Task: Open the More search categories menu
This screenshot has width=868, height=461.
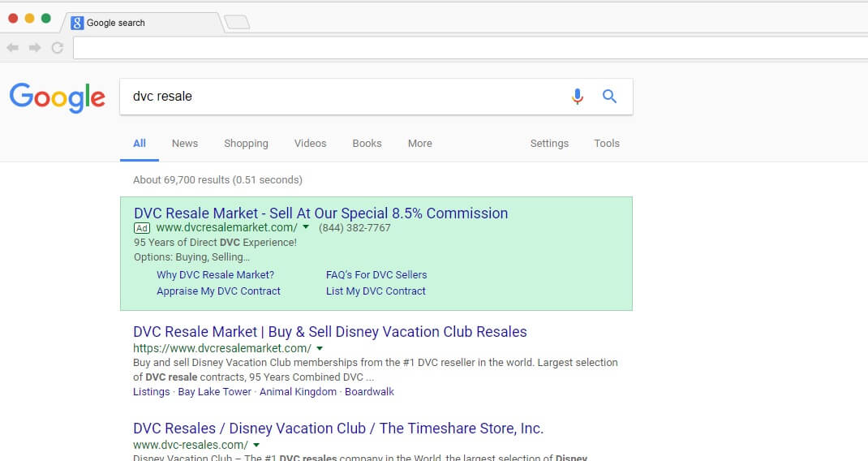Action: [x=419, y=144]
